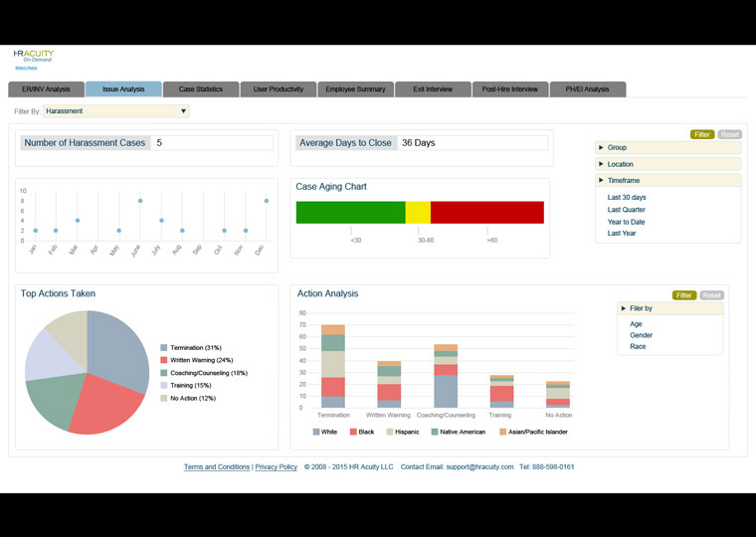Click the Written Warning stacked bar
Image resolution: width=756 pixels, height=537 pixels.
[x=389, y=384]
